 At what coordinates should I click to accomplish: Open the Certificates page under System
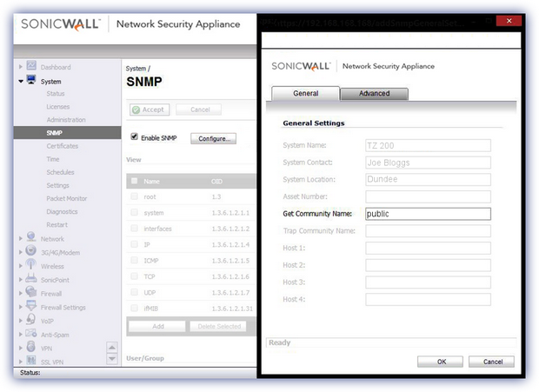click(x=63, y=146)
